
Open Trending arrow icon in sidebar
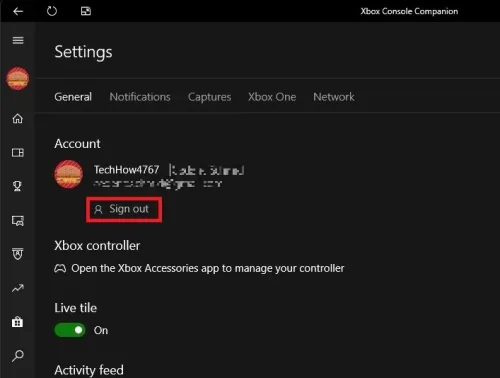point(18,288)
